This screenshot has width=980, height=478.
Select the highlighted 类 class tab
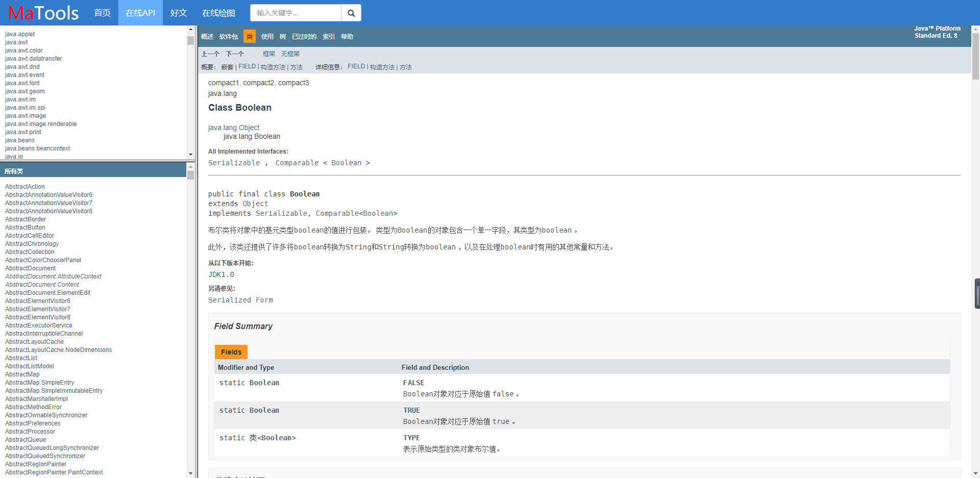click(250, 36)
